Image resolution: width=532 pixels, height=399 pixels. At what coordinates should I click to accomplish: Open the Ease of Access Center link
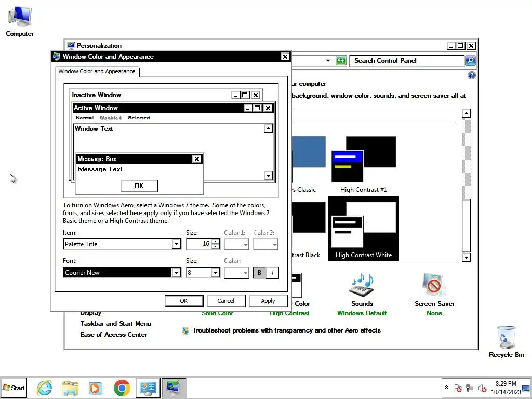tap(114, 335)
